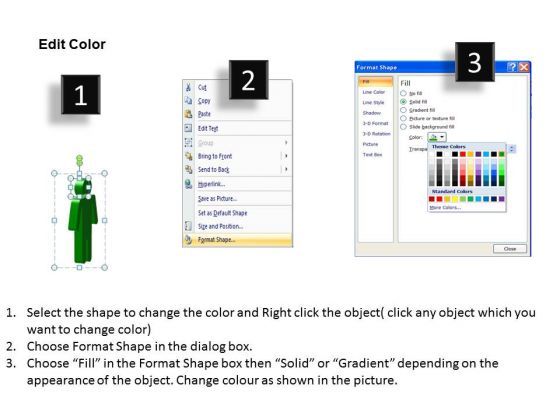Viewport: 560px width, 420px height.
Task: Click the Send to Back icon
Action: (189, 169)
